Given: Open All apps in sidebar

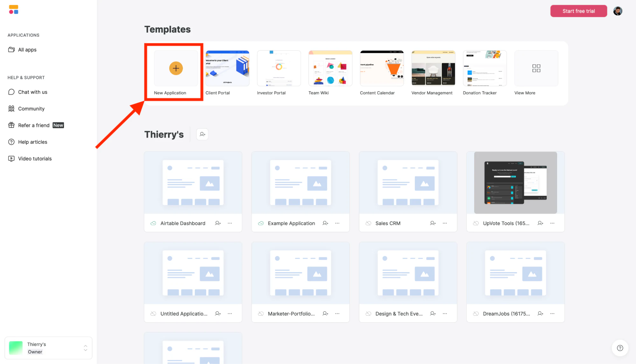Looking at the screenshot, I should [22, 50].
